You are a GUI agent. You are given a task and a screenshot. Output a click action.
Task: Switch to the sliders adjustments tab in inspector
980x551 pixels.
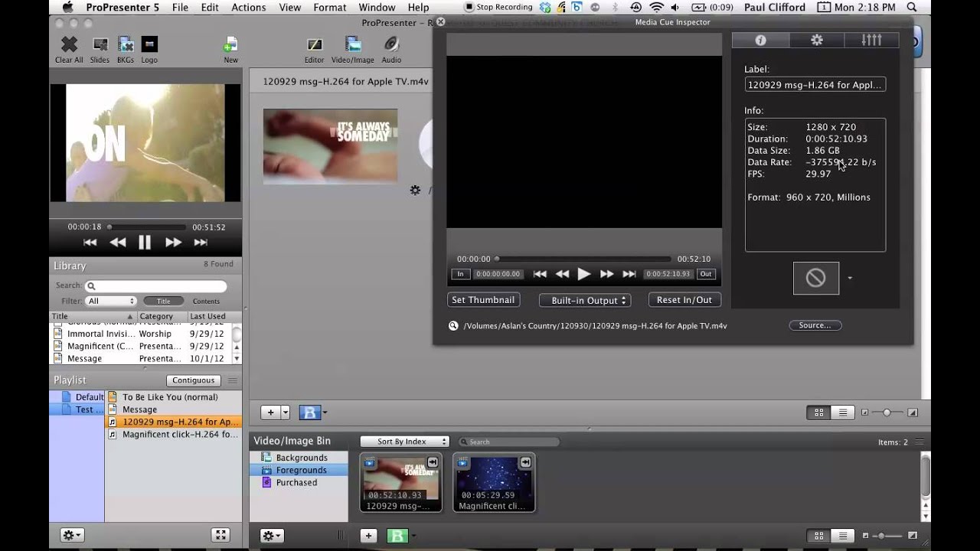pos(871,41)
